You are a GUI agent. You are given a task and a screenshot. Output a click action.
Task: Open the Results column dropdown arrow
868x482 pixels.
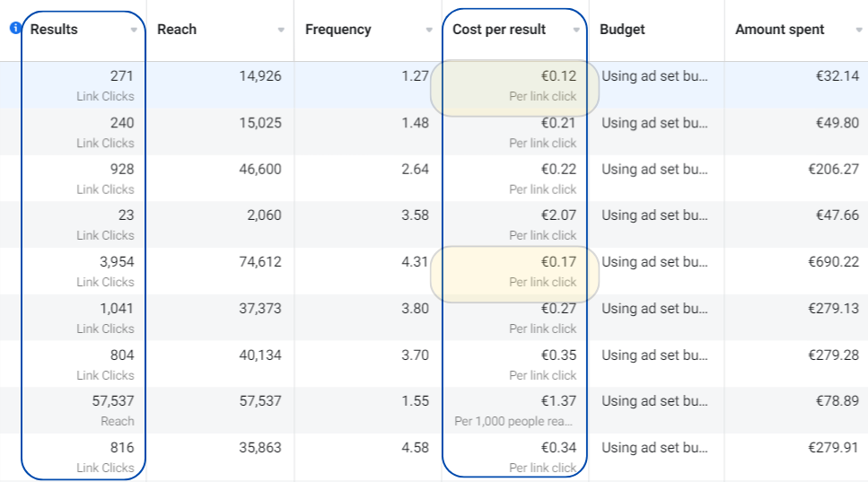coord(134,30)
